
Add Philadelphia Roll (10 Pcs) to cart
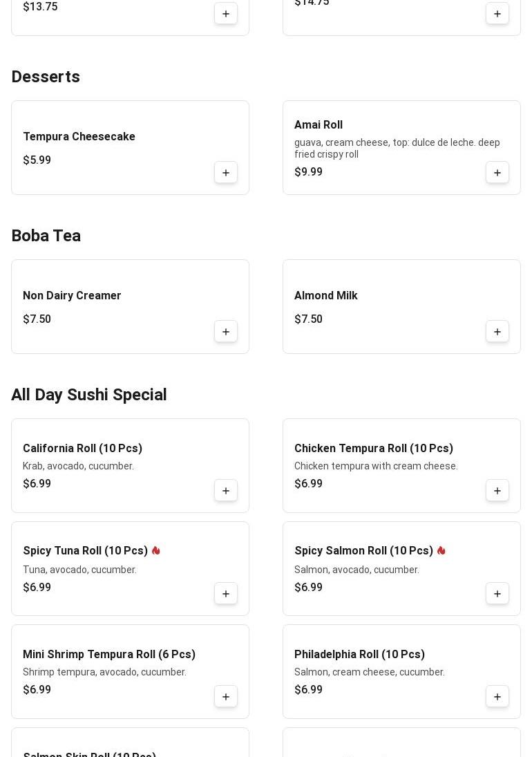click(x=497, y=697)
